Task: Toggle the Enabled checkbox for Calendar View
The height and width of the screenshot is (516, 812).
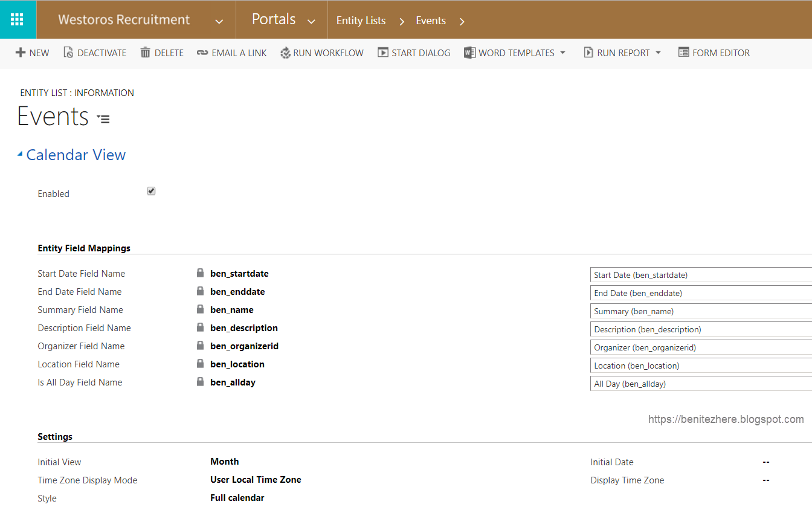Action: (150, 190)
